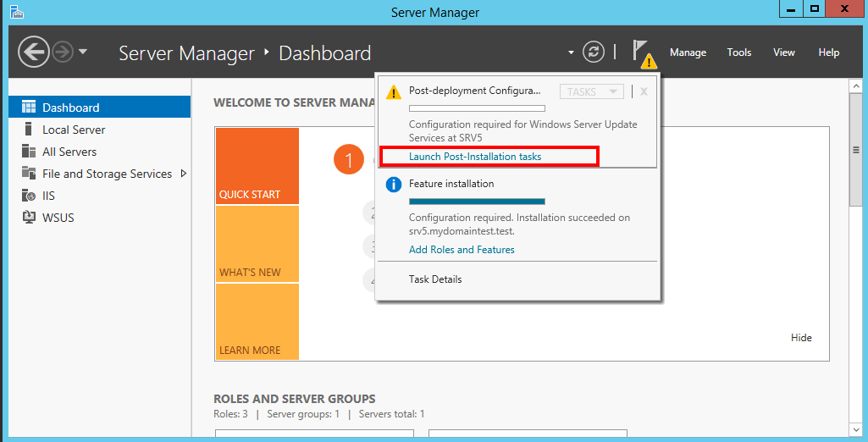Click the IIS role icon
This screenshot has height=442, width=868.
coord(28,196)
